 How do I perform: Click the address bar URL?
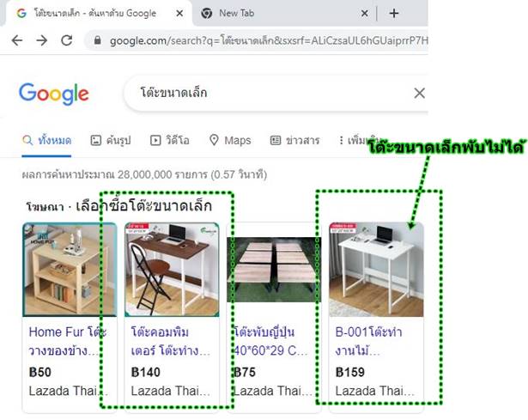click(269, 40)
